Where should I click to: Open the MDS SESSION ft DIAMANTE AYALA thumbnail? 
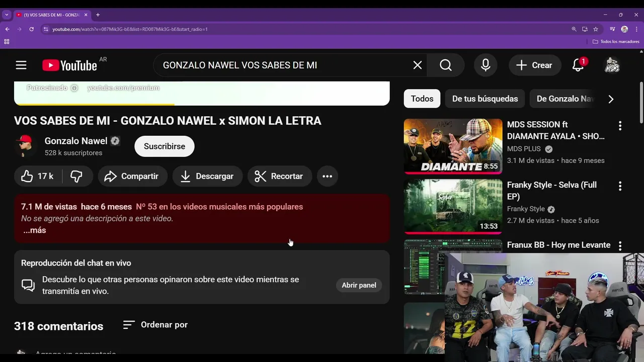(x=453, y=146)
